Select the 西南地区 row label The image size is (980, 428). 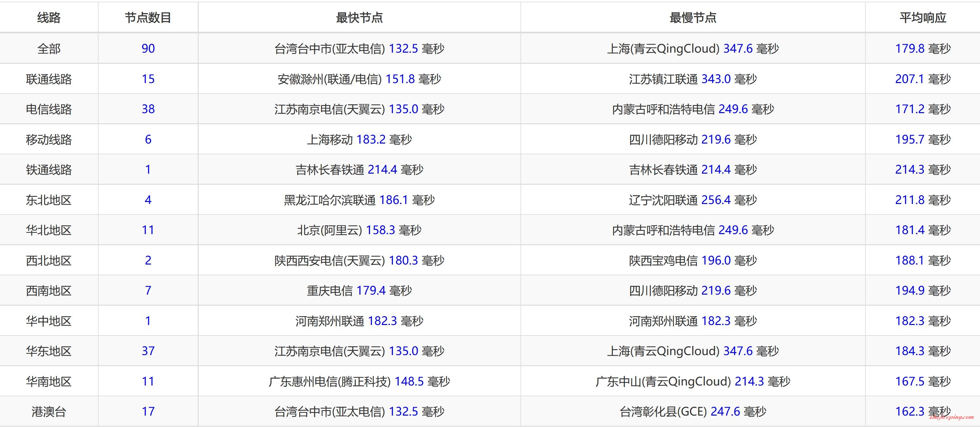tap(49, 290)
